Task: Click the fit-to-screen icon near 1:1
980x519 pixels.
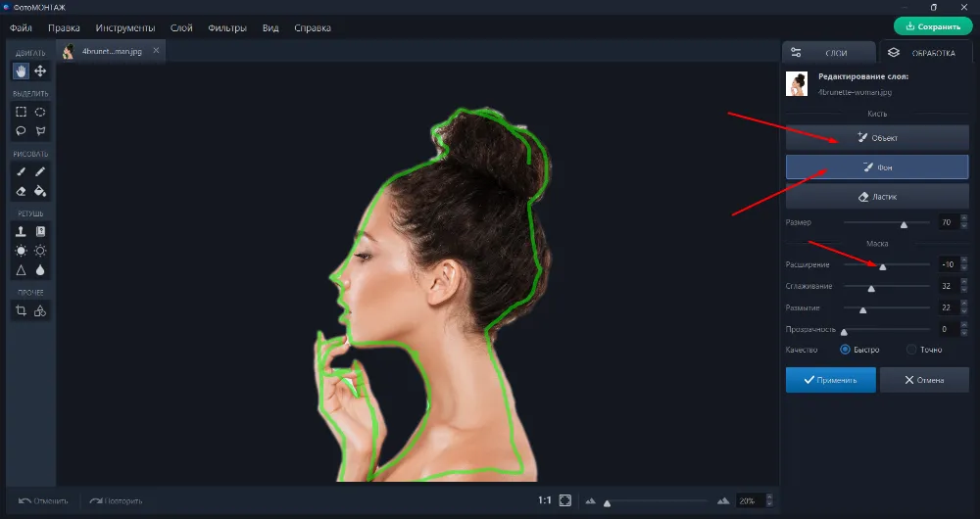Action: (565, 500)
